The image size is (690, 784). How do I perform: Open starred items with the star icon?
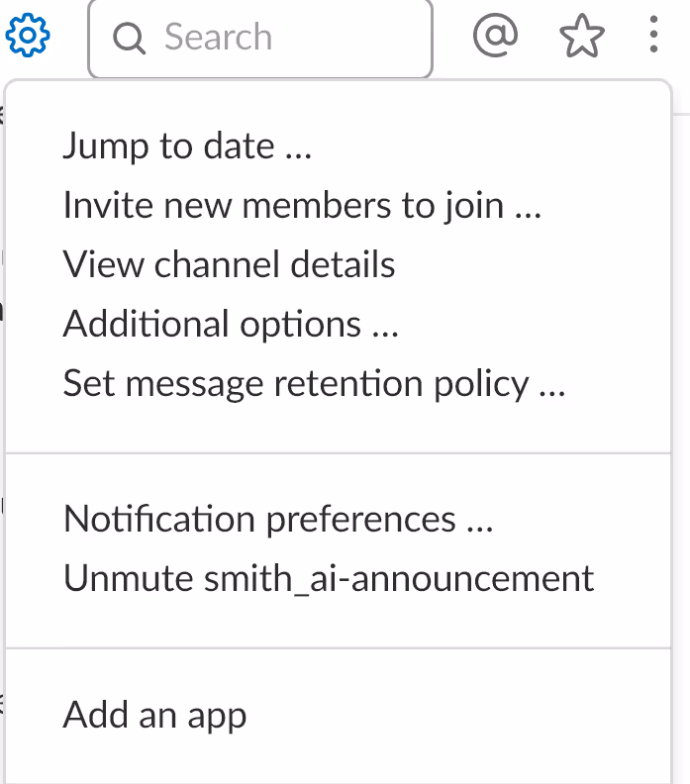pos(581,36)
